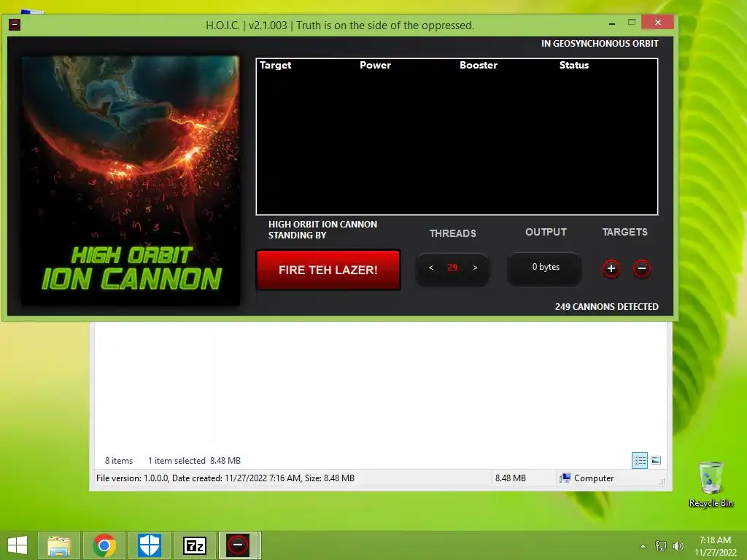The width and height of the screenshot is (747, 560).
Task: Click the OUTPUT label
Action: 546,232
